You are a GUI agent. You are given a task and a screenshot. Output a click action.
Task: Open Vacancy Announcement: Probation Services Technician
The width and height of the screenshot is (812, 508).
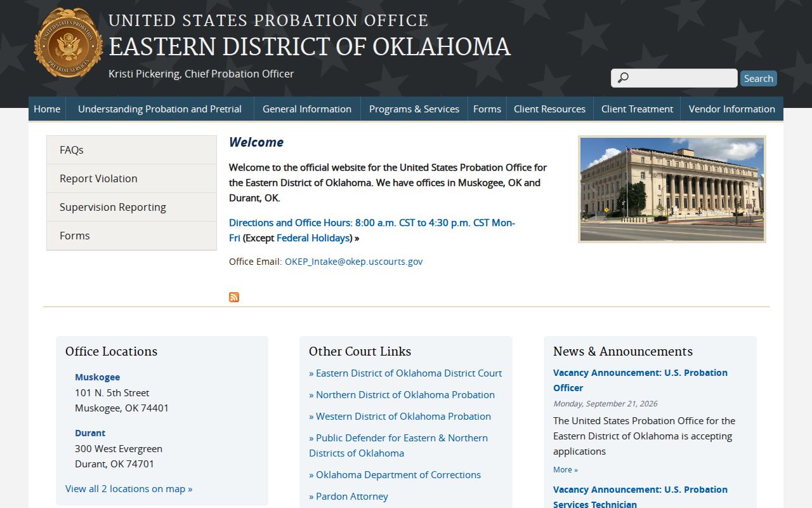click(640, 497)
